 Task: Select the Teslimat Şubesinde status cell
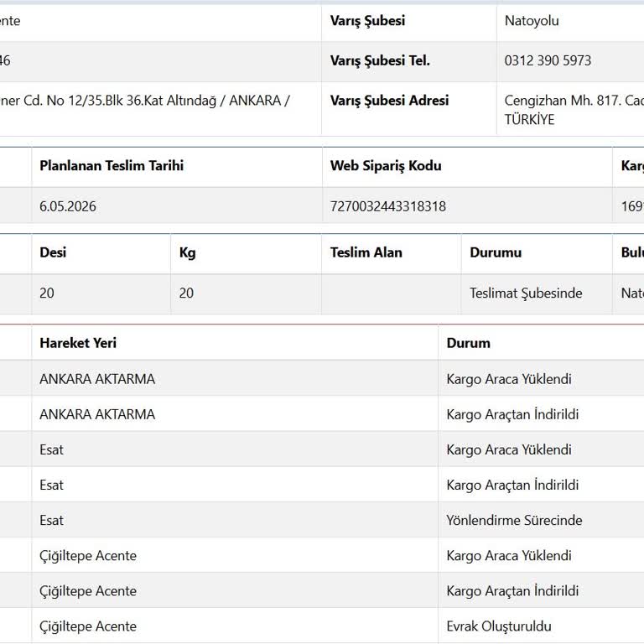tap(526, 293)
